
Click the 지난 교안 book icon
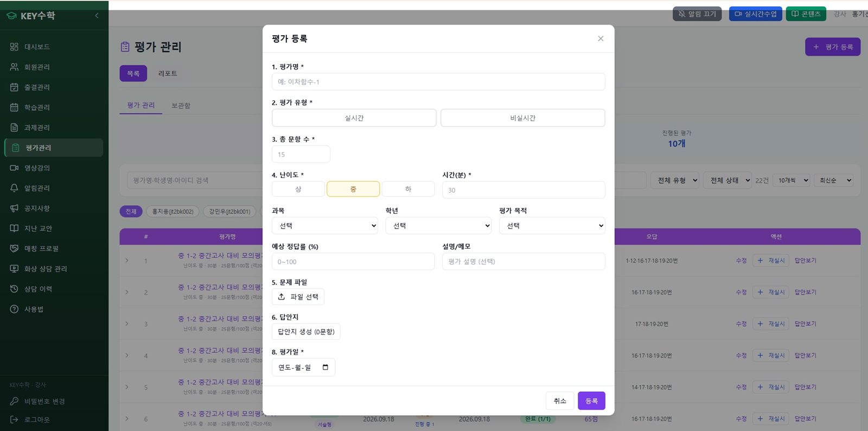pos(14,229)
